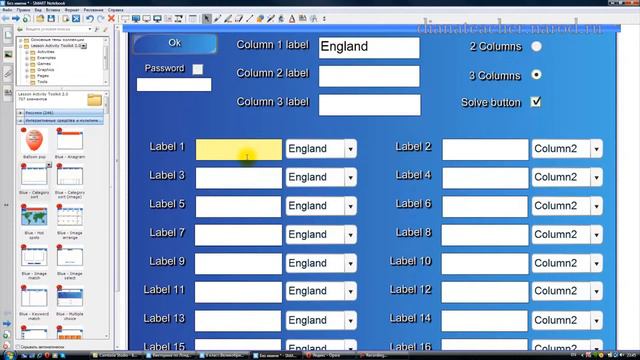Viewport: 640px width, 360px height.
Task: Open the first menu in menu bar
Action: pyautogui.click(x=7, y=10)
